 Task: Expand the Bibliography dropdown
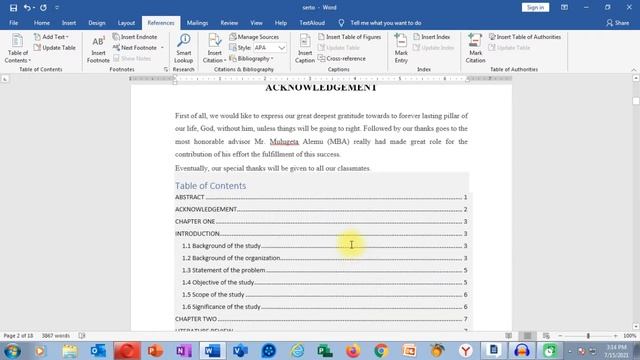tap(251, 59)
